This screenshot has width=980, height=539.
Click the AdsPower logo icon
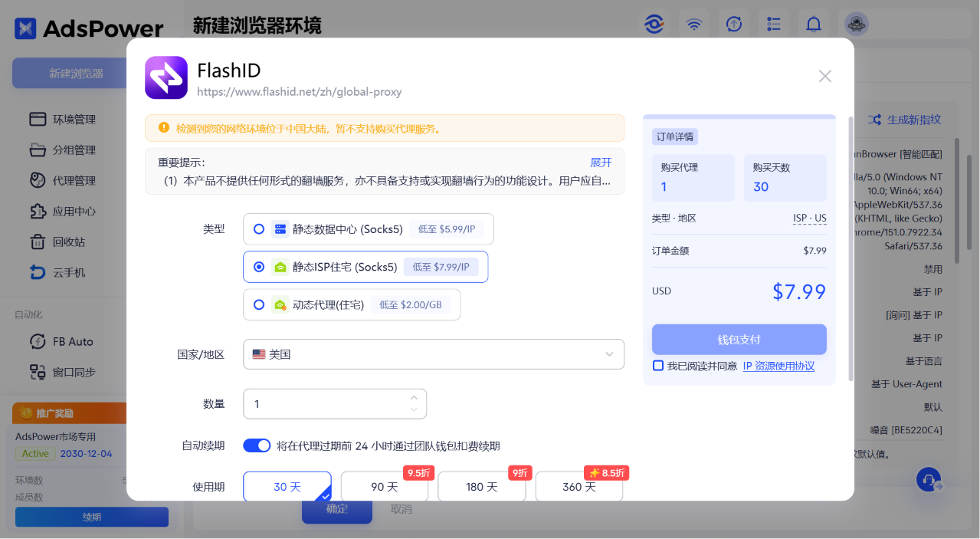click(x=26, y=28)
